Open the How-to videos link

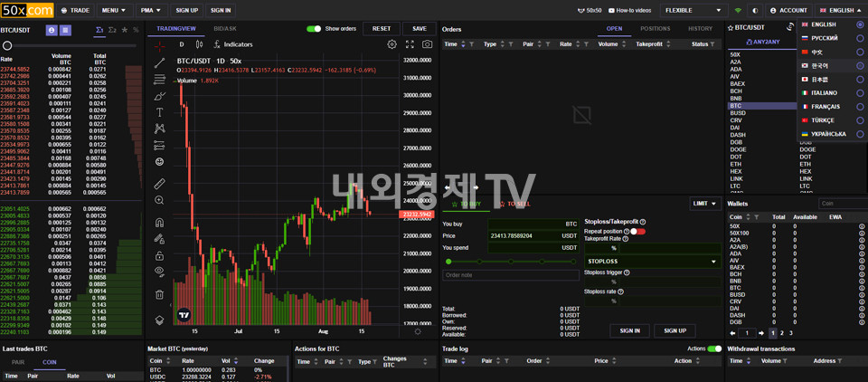[629, 10]
